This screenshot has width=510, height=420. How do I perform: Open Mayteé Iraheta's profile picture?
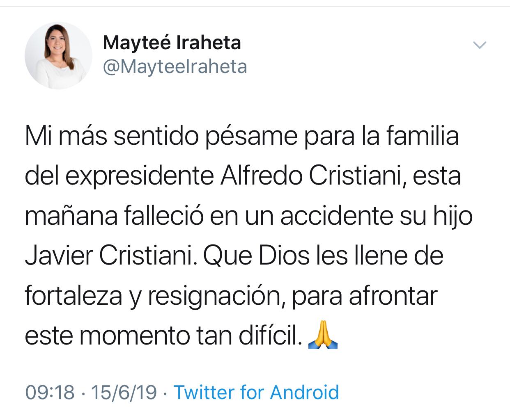(58, 56)
